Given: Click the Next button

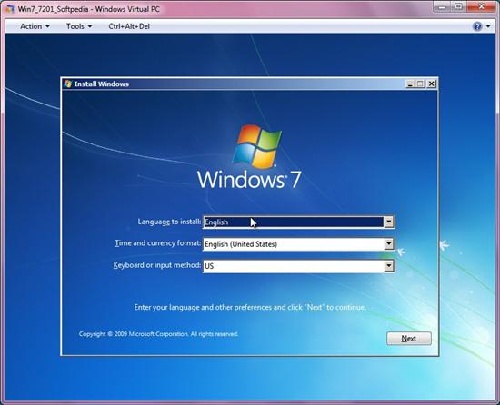Looking at the screenshot, I should (x=409, y=338).
